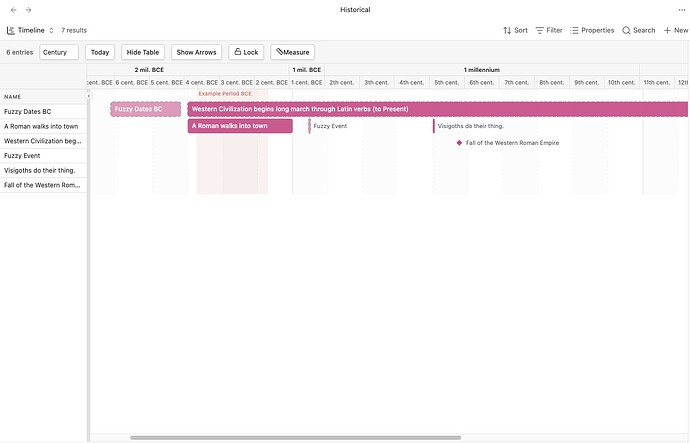Image resolution: width=690 pixels, height=443 pixels.
Task: Click the Search button
Action: pos(639,30)
